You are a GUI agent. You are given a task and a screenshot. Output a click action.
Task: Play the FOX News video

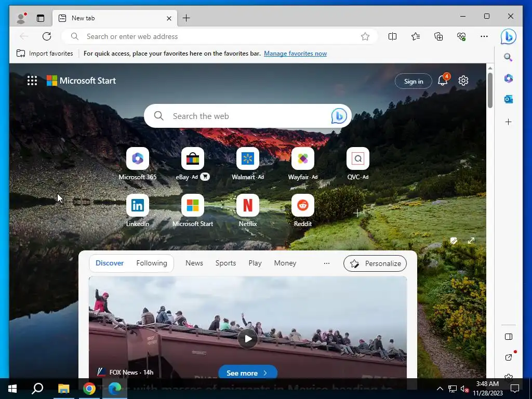(248, 339)
